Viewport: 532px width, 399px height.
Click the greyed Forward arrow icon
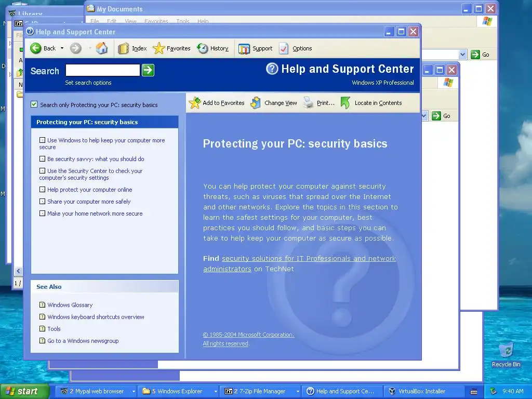pyautogui.click(x=76, y=48)
